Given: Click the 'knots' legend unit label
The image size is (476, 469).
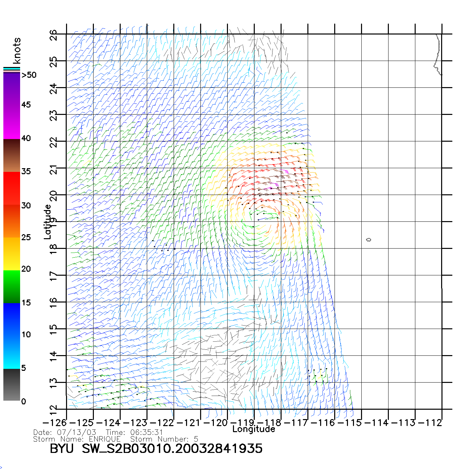Looking at the screenshot, I should pos(17,51).
